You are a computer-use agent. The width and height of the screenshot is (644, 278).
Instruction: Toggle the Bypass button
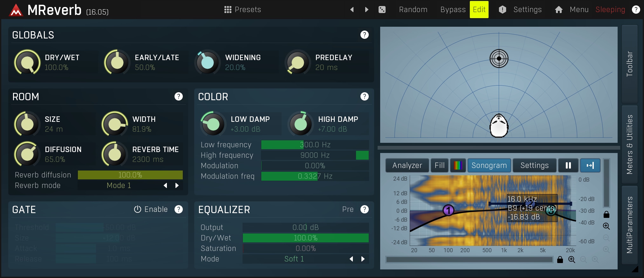[x=453, y=10]
